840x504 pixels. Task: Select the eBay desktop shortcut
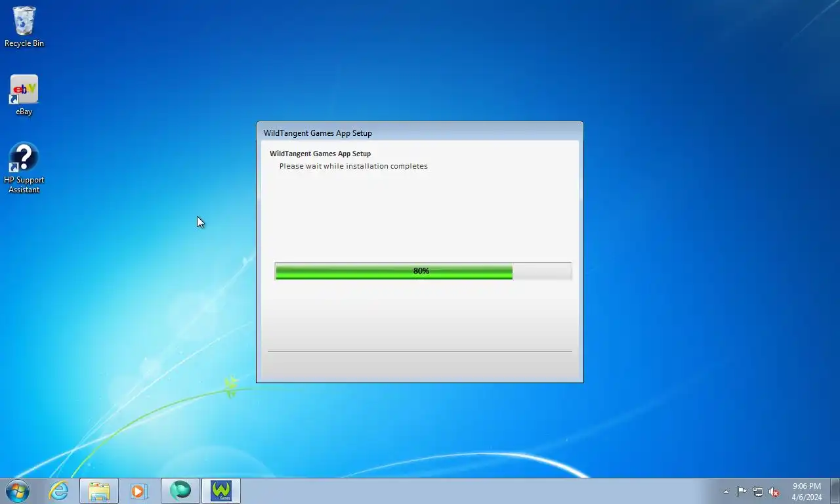point(24,96)
